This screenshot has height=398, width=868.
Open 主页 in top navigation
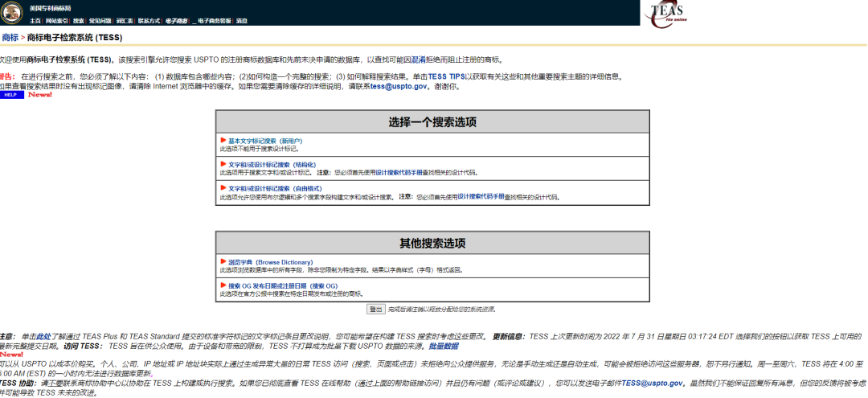[x=35, y=21]
